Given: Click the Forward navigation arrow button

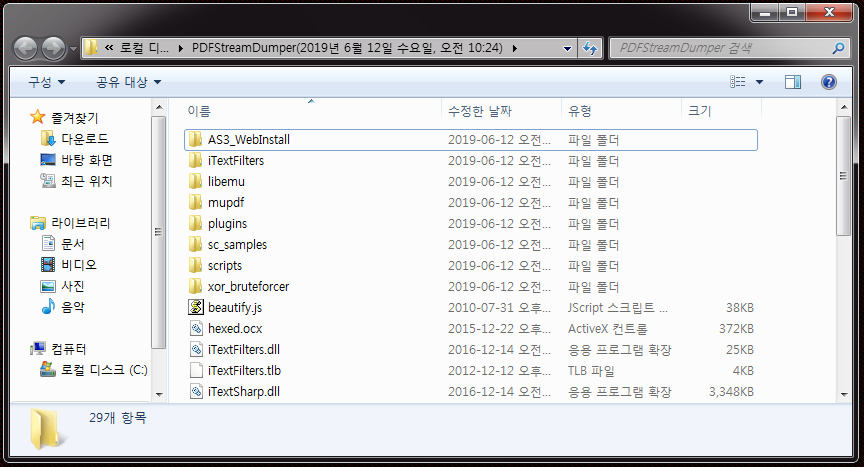Looking at the screenshot, I should [x=53, y=48].
